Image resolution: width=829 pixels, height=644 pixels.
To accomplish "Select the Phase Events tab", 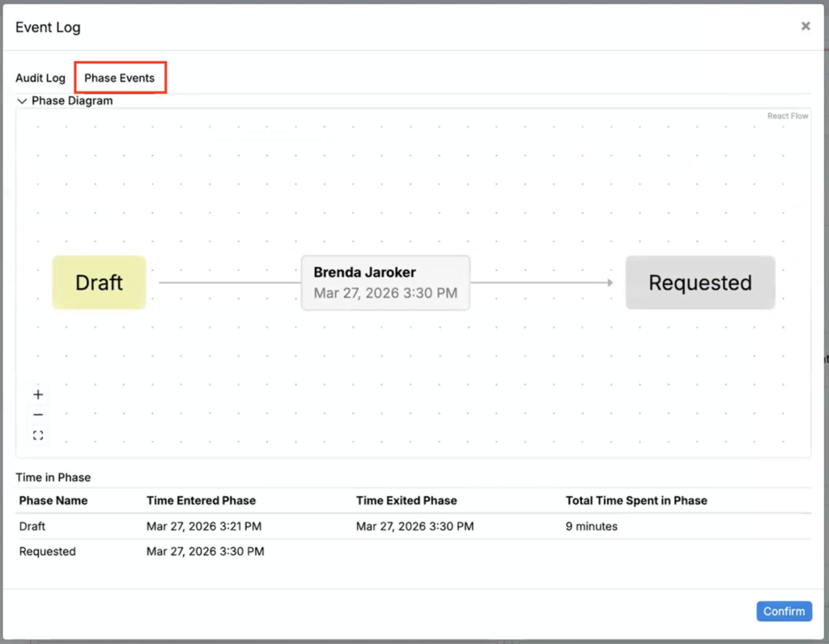I will click(120, 78).
